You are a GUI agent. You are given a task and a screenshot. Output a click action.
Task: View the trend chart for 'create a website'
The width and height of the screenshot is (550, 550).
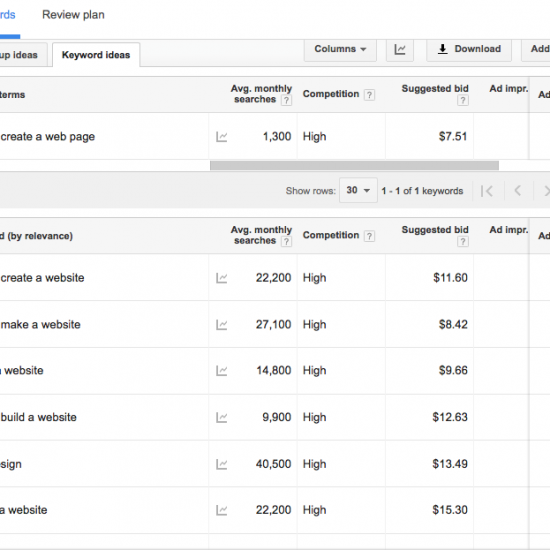click(x=221, y=278)
